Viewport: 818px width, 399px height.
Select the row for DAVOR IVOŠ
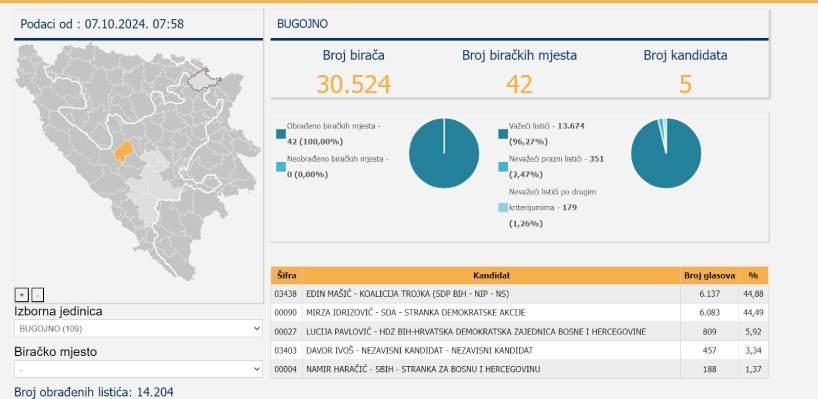click(520, 350)
